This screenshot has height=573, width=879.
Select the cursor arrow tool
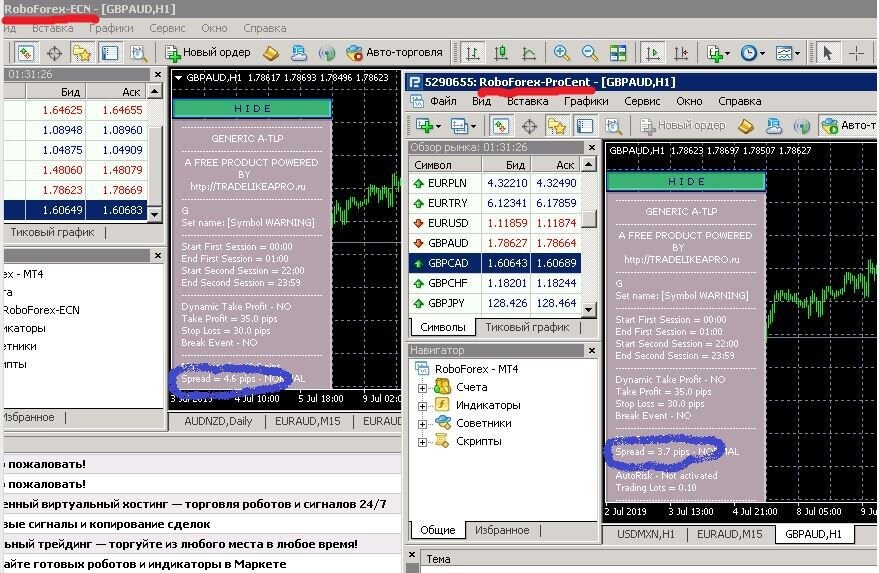[827, 53]
